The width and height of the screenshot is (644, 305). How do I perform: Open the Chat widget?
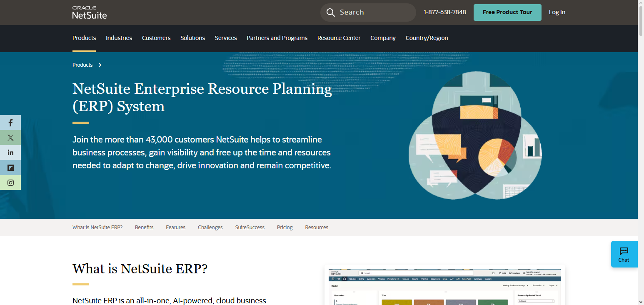pos(624,254)
